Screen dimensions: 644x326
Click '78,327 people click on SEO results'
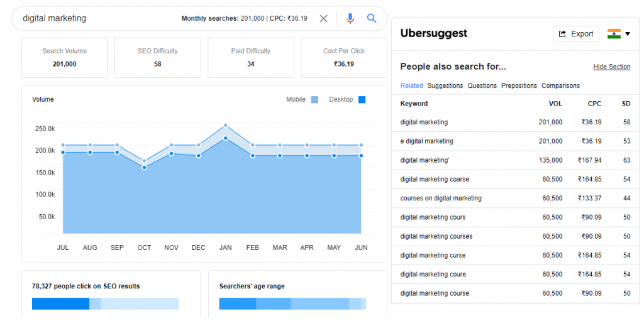(86, 286)
